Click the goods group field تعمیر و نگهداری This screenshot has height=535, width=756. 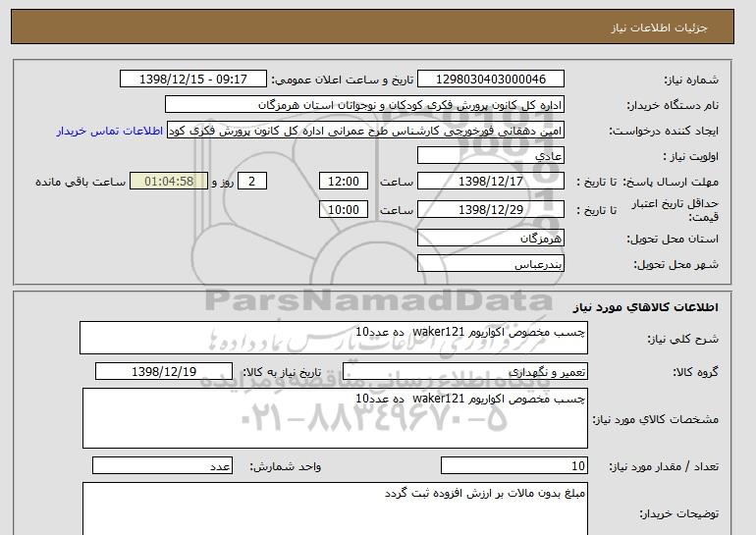tap(464, 372)
